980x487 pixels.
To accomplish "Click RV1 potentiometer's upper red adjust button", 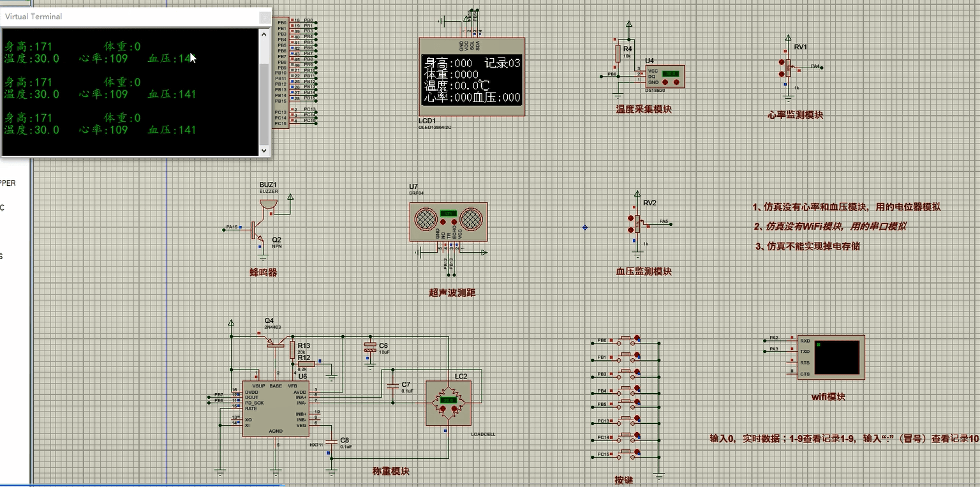I will [x=782, y=62].
